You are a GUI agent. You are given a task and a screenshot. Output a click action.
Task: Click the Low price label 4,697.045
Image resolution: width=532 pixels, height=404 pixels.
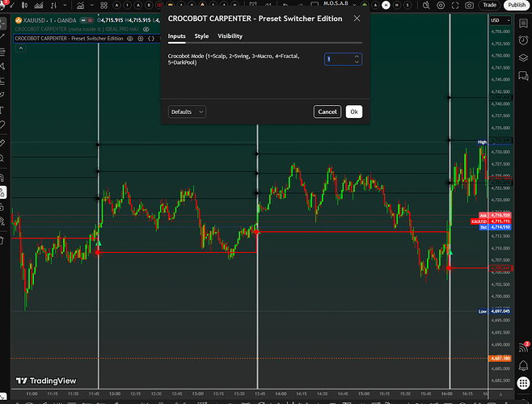point(500,311)
